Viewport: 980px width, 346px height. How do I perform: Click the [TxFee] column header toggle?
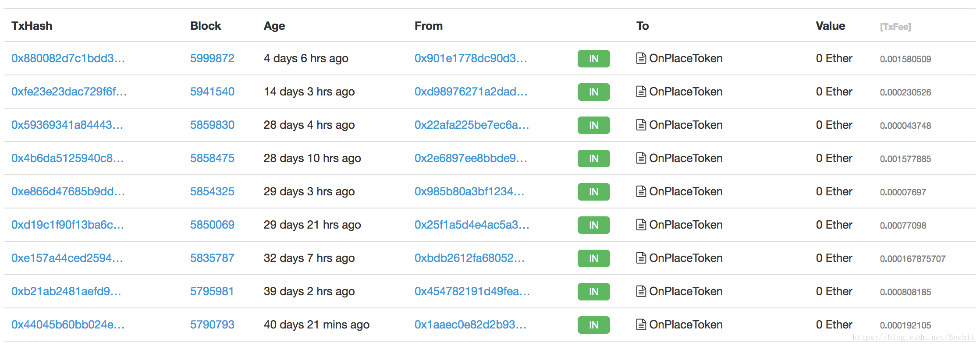(895, 27)
